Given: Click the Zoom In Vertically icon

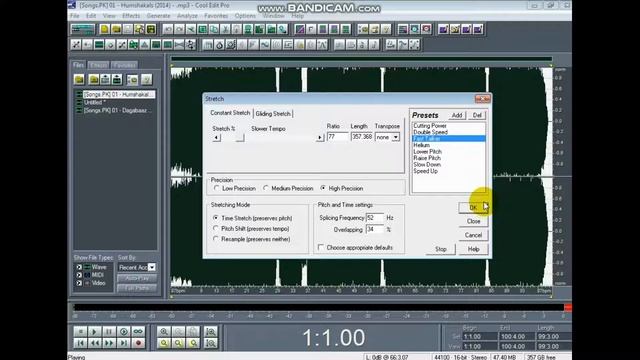Looking at the screenshot, I should [x=211, y=331].
